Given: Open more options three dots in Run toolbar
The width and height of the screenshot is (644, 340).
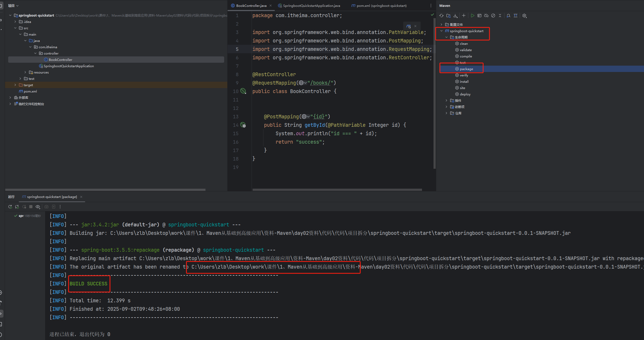Looking at the screenshot, I should [60, 207].
